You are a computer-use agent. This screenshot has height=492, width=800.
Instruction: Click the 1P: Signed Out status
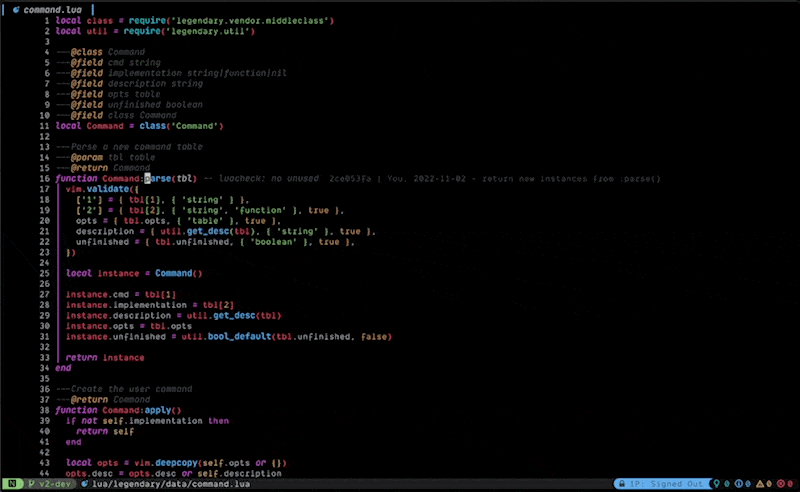tap(665, 484)
